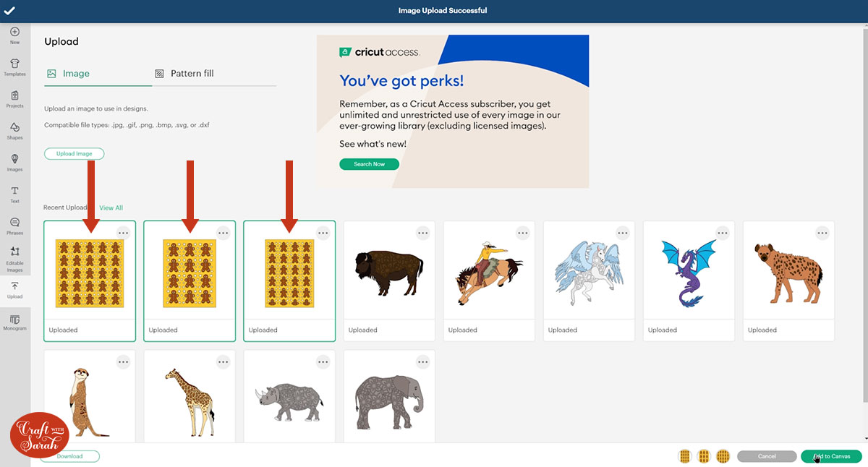
Task: Open the Phrases panel
Action: coord(14,226)
